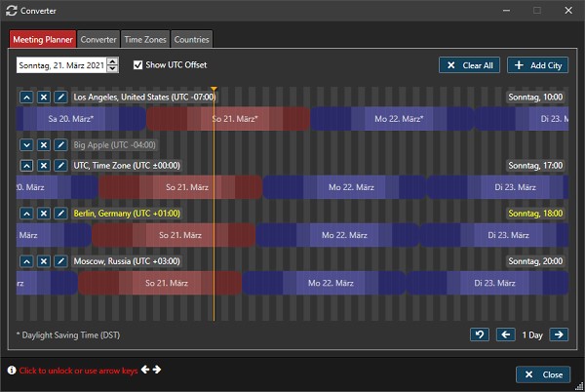Screen dimensions: 585x392
Task: Collapse the Los Angeles timeline row
Action: (26, 98)
